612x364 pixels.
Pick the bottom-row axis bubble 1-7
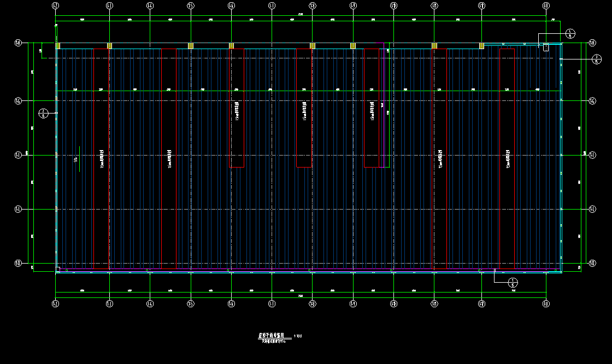[x=272, y=303]
